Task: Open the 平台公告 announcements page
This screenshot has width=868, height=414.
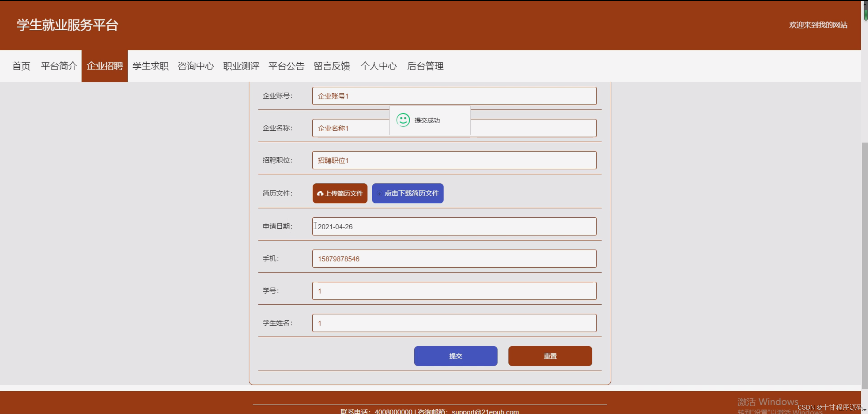Action: click(x=286, y=66)
